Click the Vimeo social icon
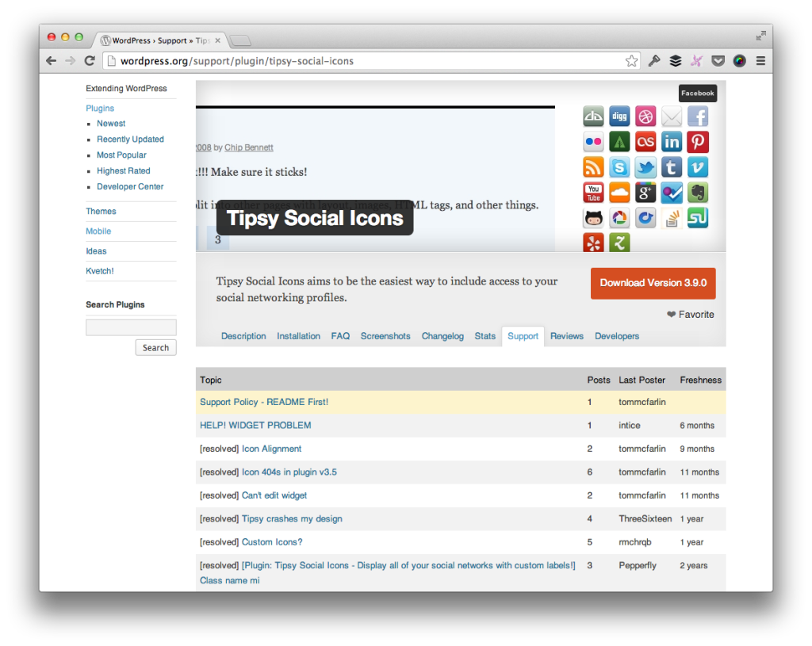 [x=698, y=167]
